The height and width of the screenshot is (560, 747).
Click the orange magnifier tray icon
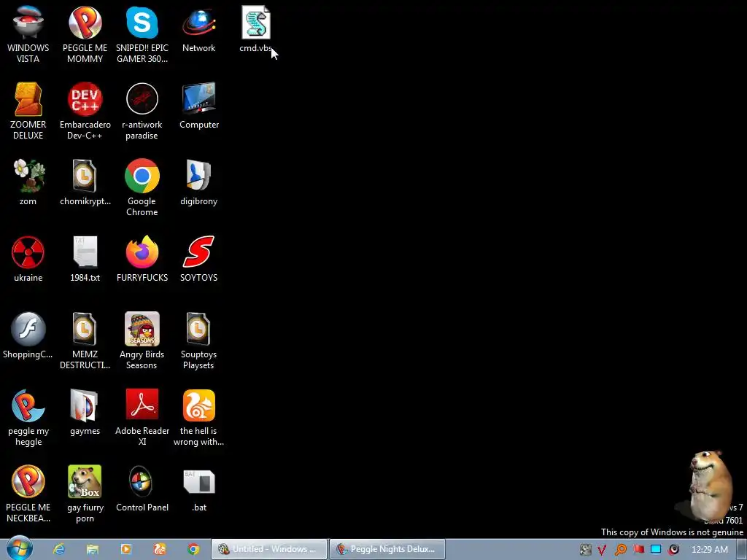(x=620, y=550)
